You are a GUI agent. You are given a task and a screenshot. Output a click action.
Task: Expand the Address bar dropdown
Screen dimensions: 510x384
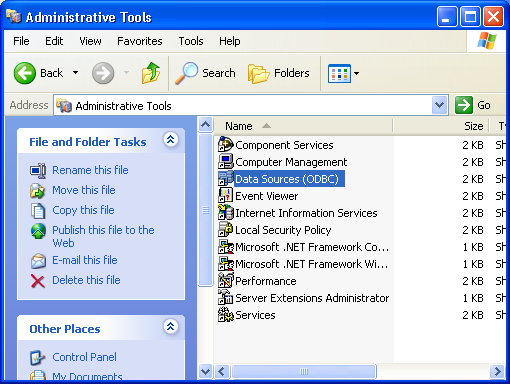click(x=440, y=105)
